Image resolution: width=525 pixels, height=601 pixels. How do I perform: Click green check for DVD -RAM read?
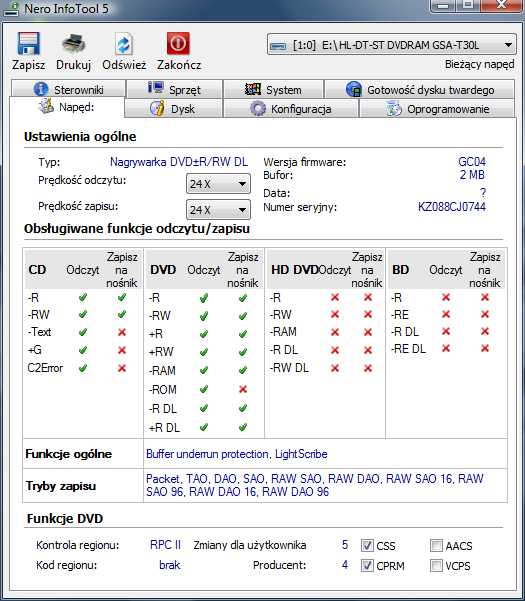coord(204,370)
